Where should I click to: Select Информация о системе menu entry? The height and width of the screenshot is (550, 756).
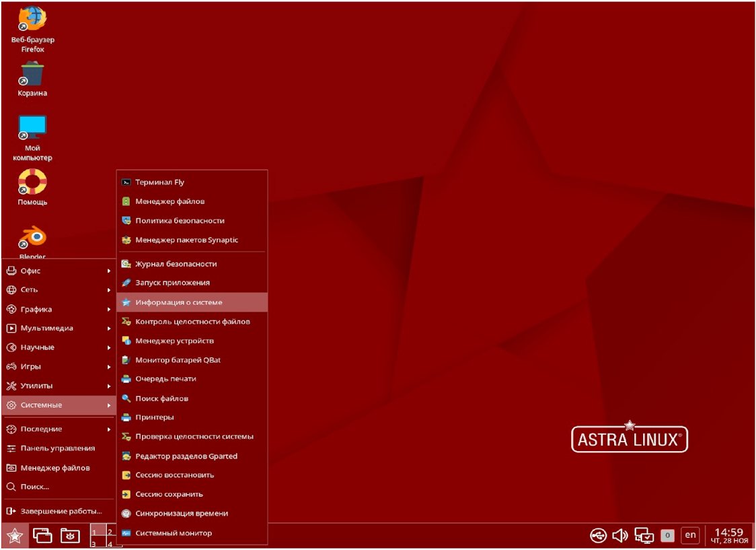pyautogui.click(x=178, y=302)
